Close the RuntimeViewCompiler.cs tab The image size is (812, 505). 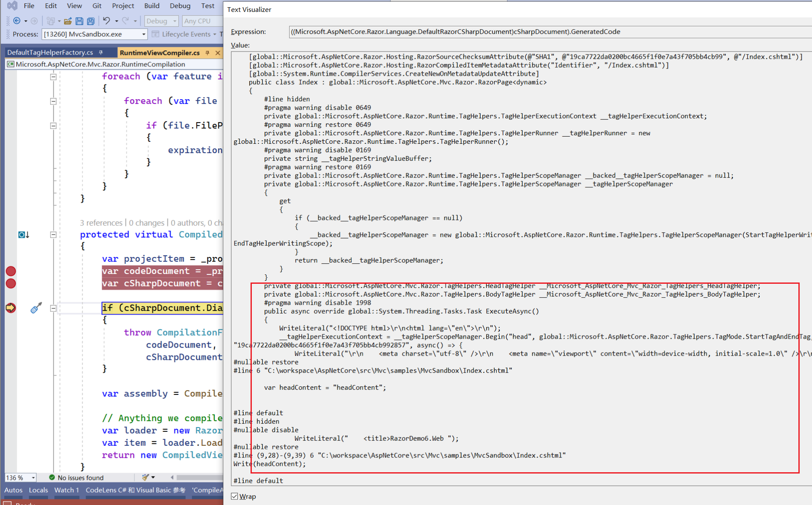pos(218,53)
